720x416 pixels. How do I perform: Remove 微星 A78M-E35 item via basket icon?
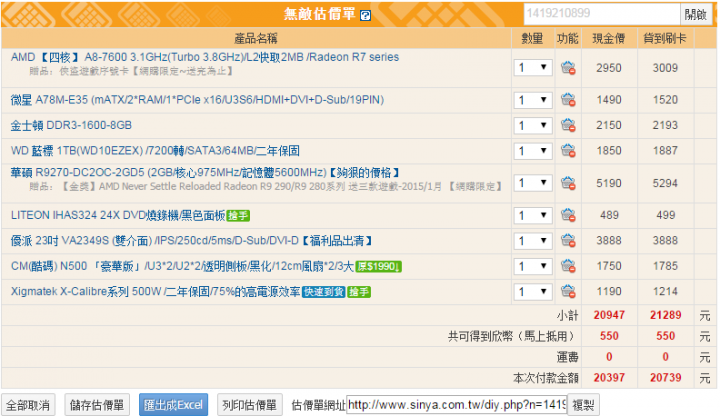568,100
